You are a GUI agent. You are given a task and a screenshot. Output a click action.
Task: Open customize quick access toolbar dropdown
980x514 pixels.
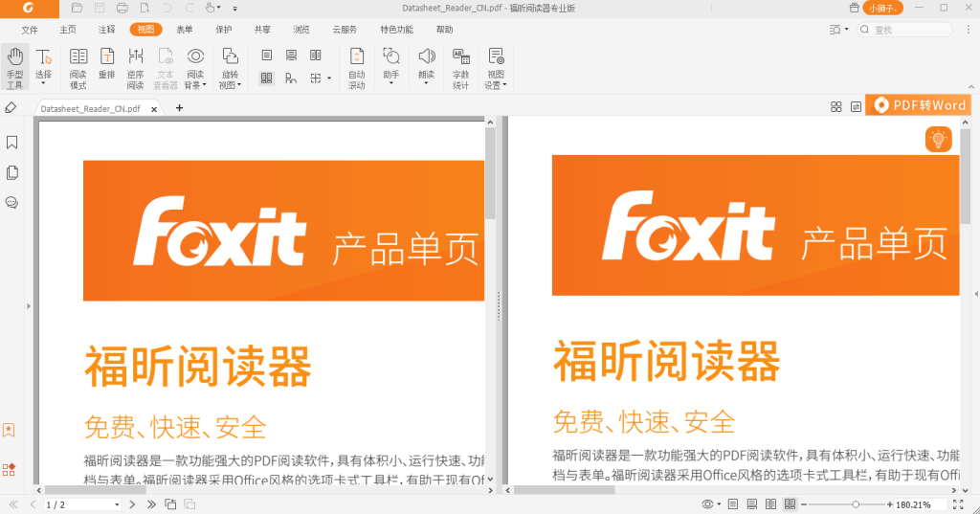[x=235, y=9]
